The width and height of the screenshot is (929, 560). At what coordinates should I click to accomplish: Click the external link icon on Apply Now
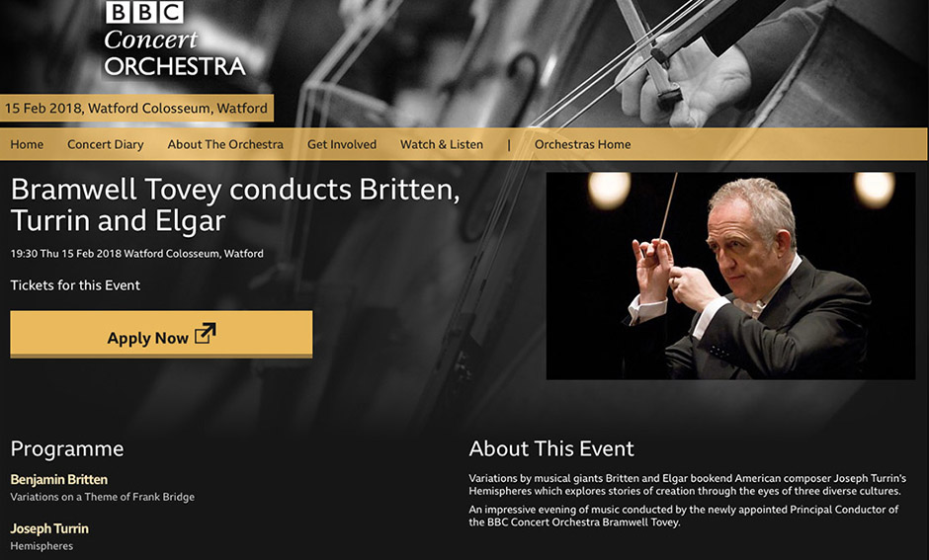(206, 333)
